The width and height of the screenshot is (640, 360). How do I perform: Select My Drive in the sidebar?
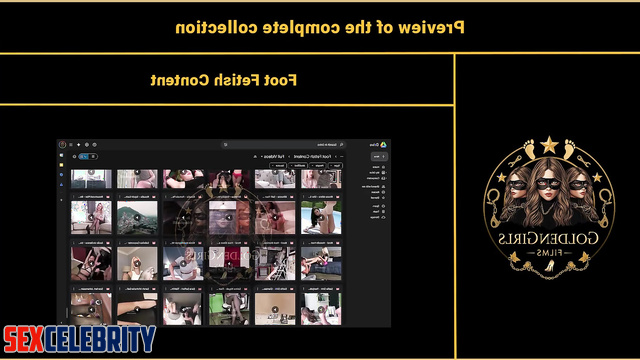click(376, 173)
